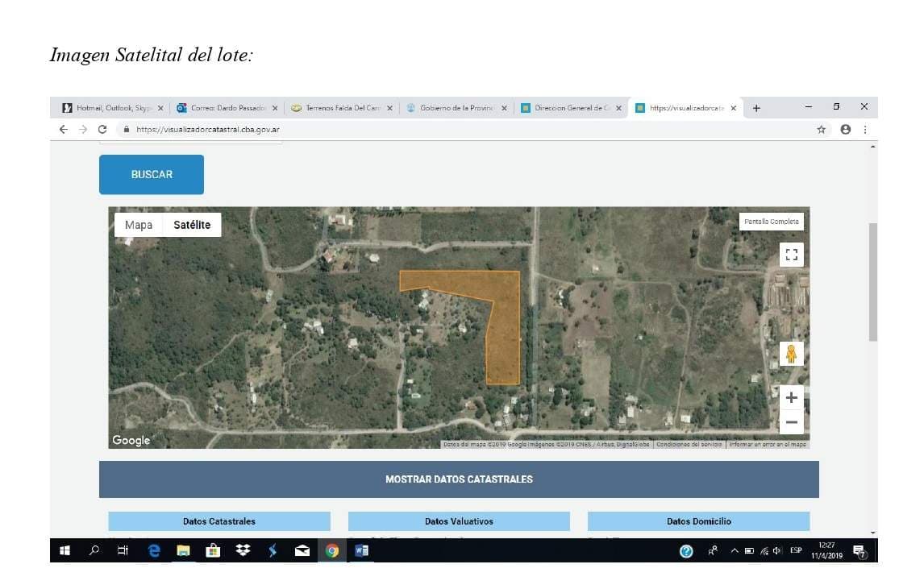The image size is (924, 585).
Task: Zoom in using the map plus icon
Action: [791, 396]
